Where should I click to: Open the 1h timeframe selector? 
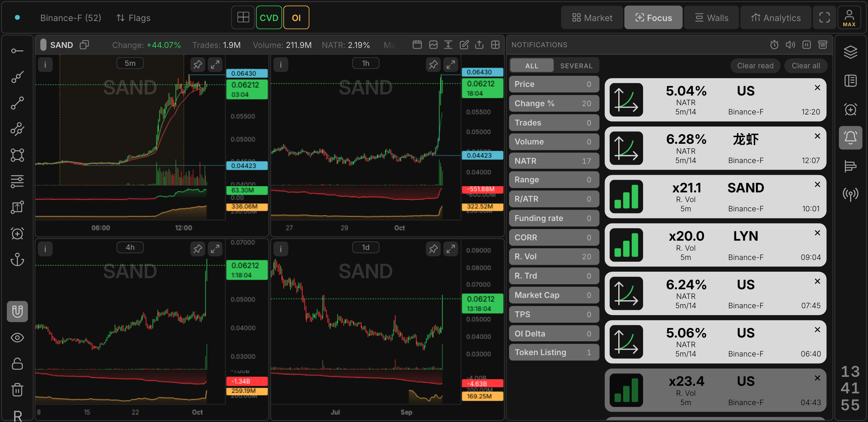pyautogui.click(x=366, y=63)
